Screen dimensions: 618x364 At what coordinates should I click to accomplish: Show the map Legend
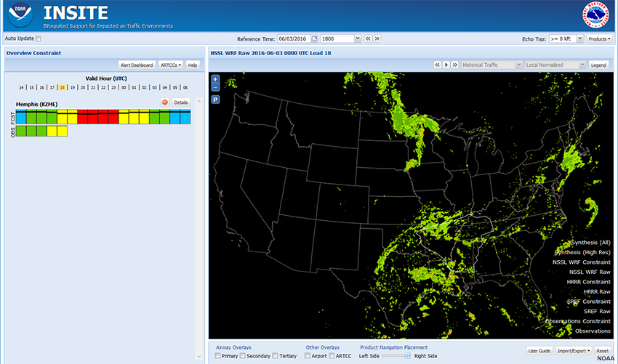598,65
